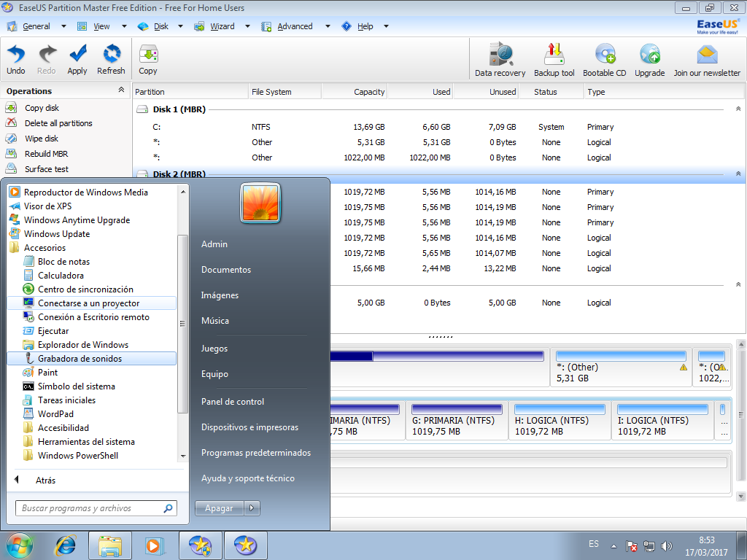Open Ayuda y soporte técnico
This screenshot has width=747, height=560.
248,478
